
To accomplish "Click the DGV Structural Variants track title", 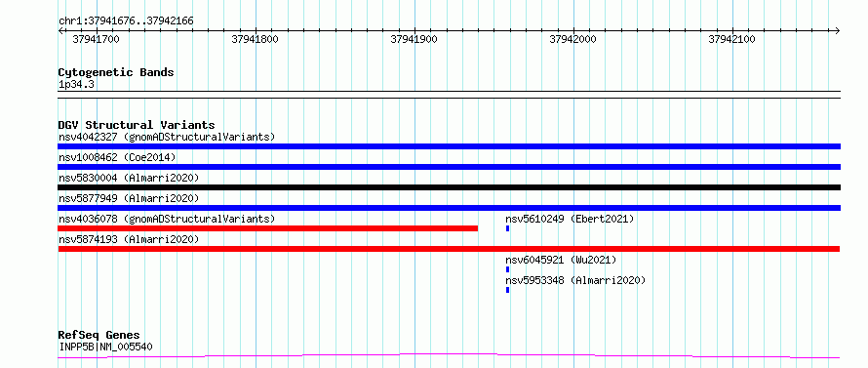I will tap(137, 125).
